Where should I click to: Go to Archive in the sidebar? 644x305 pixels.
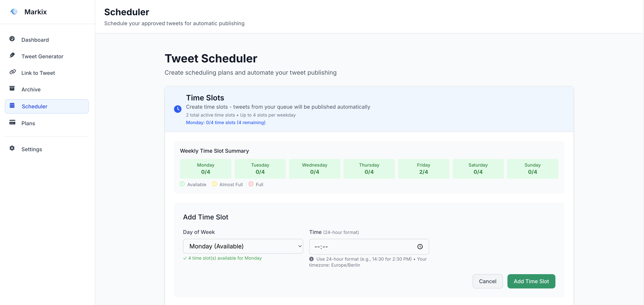coord(31,90)
